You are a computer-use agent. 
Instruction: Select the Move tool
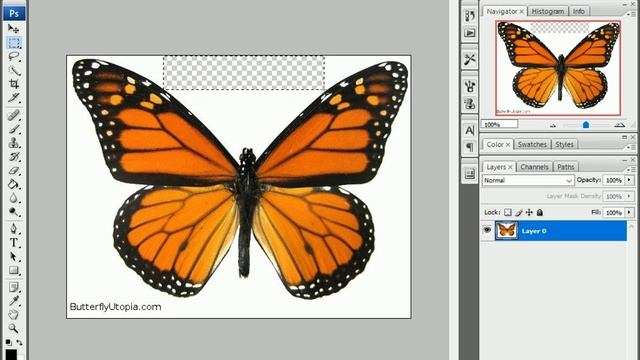coord(13,29)
